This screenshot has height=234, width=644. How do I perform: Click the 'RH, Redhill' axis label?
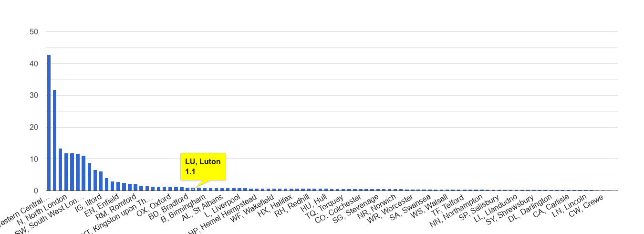[x=291, y=205]
